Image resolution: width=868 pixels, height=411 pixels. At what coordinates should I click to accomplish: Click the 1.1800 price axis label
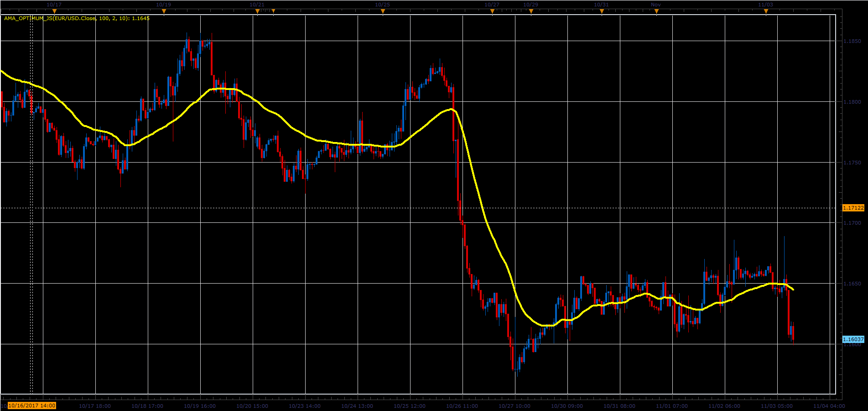tap(852, 102)
